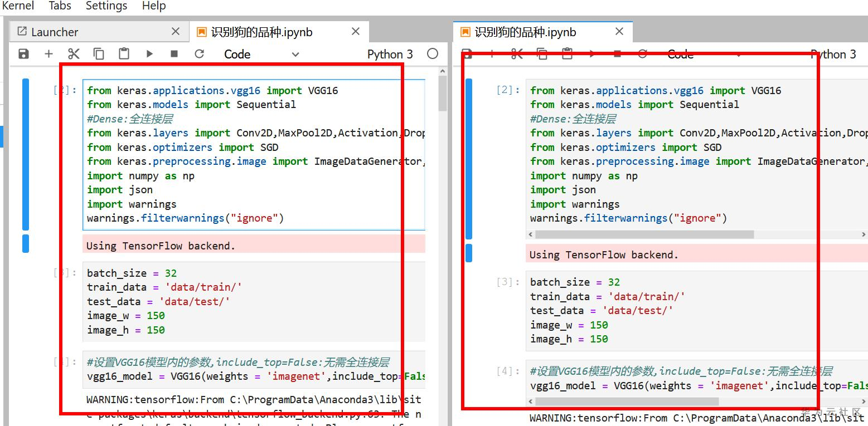The width and height of the screenshot is (868, 426).
Task: Check the kernel status circle in the left notebook
Action: [433, 54]
